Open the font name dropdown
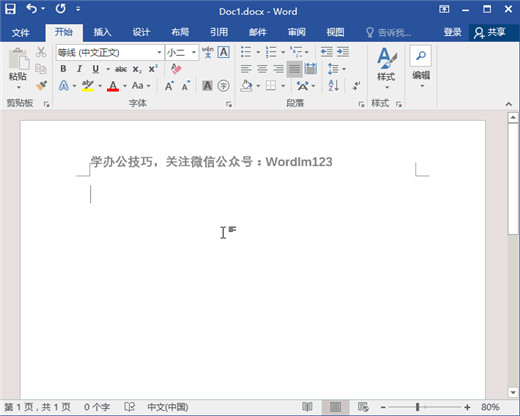 (159, 52)
